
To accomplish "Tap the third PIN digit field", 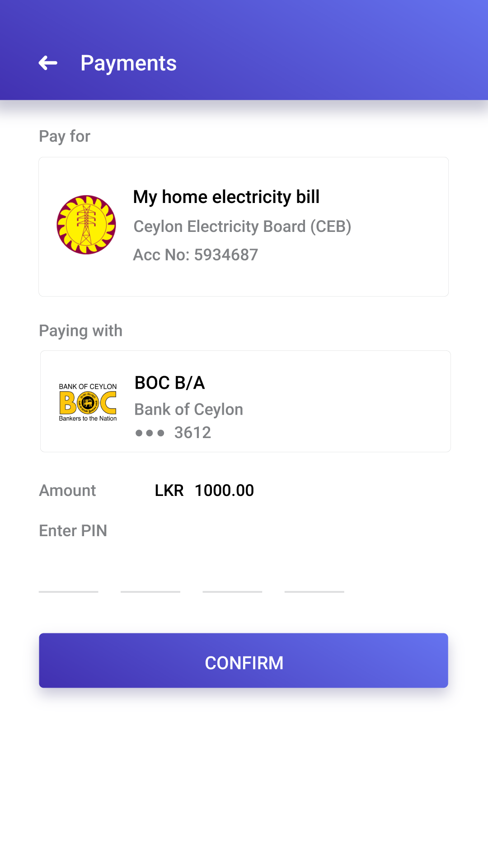I will pos(232,579).
